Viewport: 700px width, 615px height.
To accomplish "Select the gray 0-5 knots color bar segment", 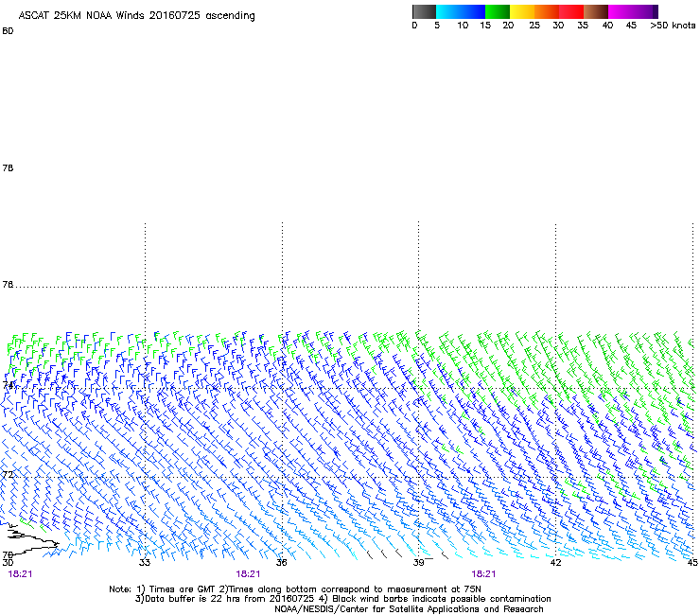I will (424, 11).
